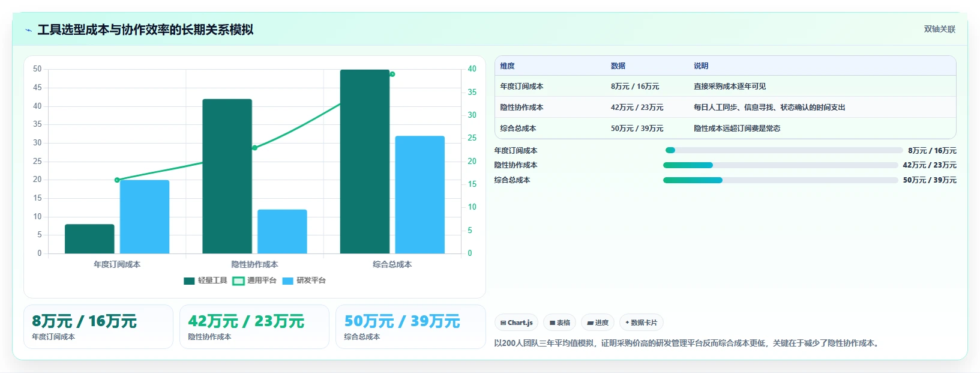Click table cell 8万元 / 16万元

coord(635,86)
